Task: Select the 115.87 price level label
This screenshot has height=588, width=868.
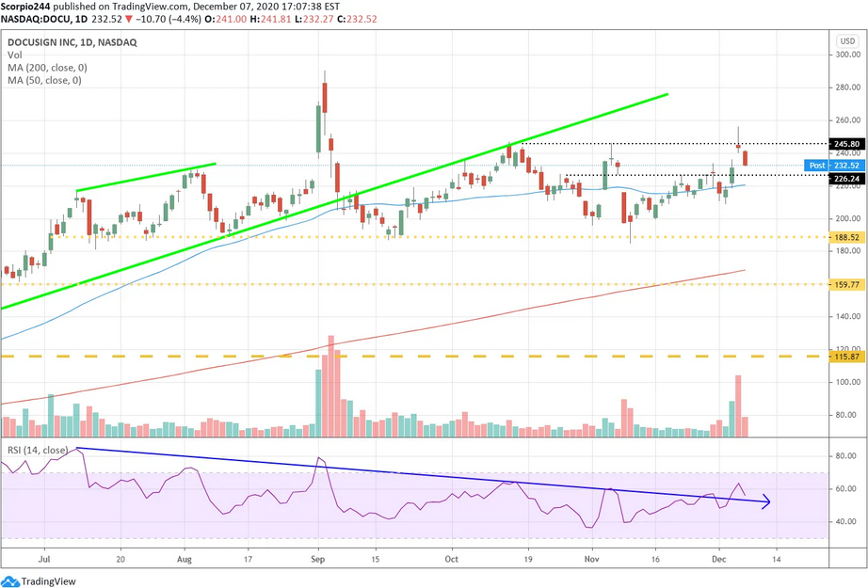Action: [846, 357]
